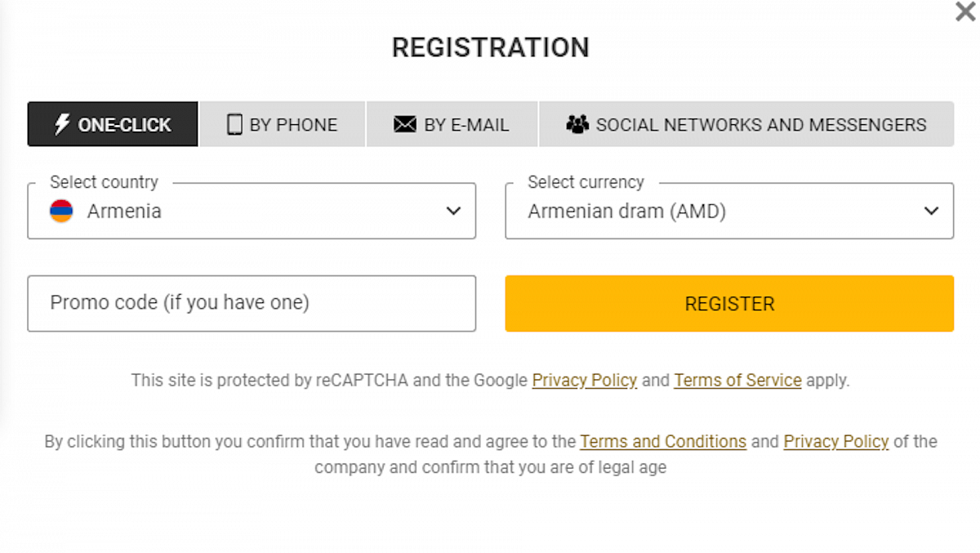Select the By E-mail registration tab
This screenshot has width=980, height=553.
coord(452,124)
